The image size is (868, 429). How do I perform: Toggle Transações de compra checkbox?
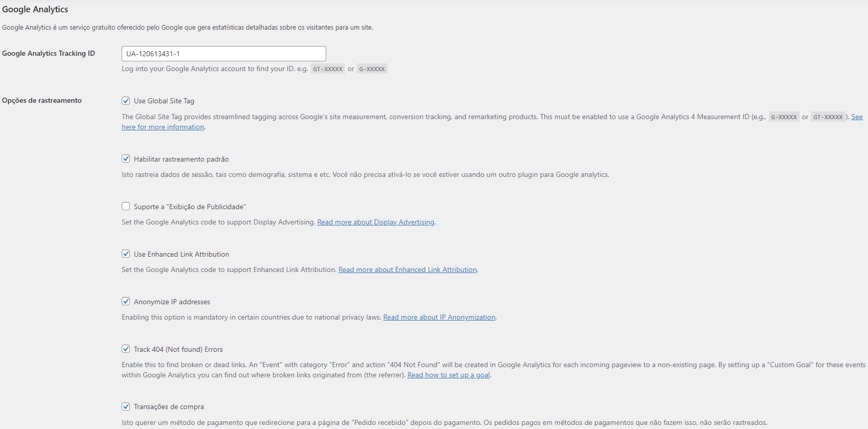[x=126, y=407]
